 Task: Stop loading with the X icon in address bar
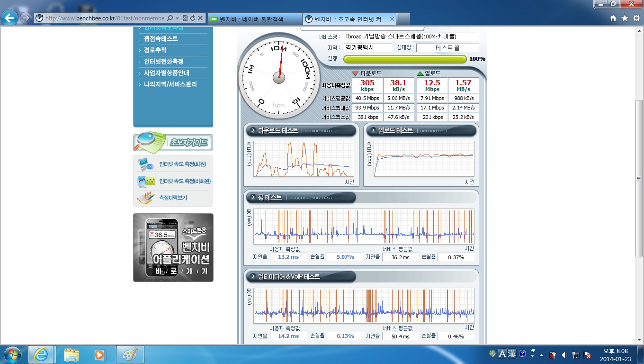pos(200,18)
